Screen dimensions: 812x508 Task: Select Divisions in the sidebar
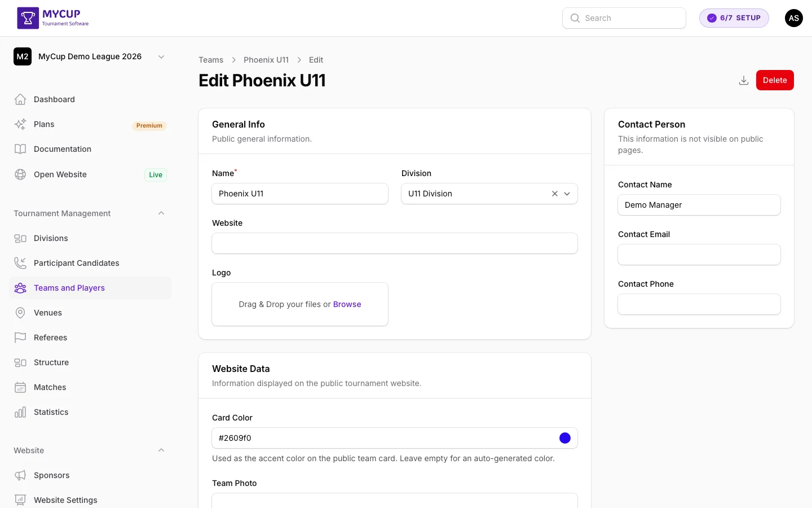(x=90, y=238)
